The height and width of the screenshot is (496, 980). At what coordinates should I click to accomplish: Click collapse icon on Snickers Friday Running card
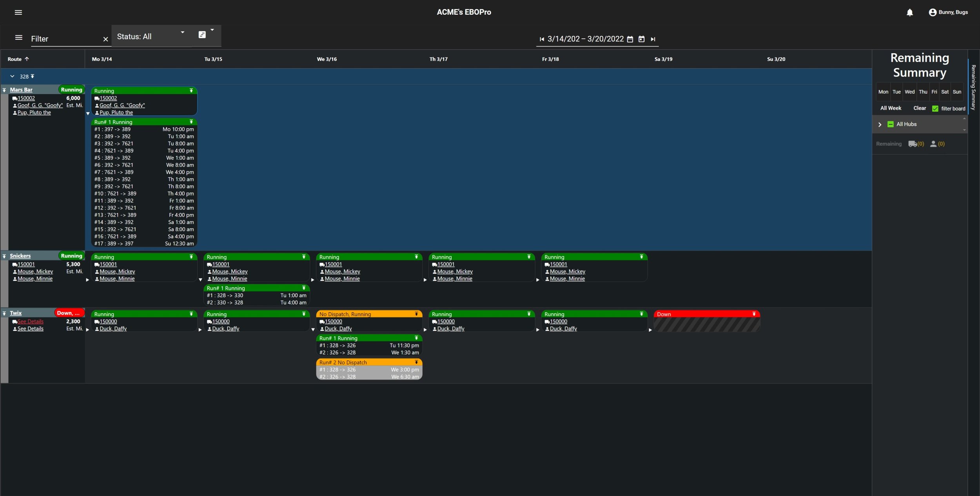tap(641, 257)
